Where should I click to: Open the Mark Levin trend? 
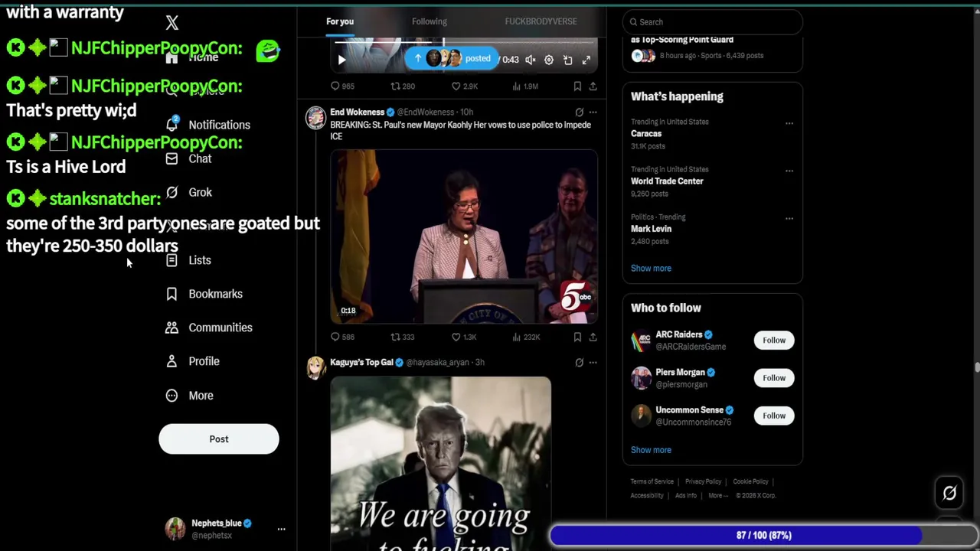[651, 229]
